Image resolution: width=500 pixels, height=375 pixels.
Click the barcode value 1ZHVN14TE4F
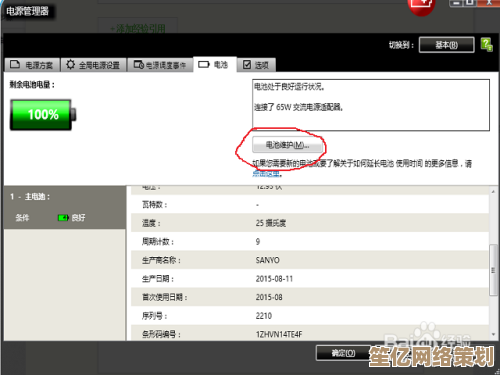click(279, 334)
